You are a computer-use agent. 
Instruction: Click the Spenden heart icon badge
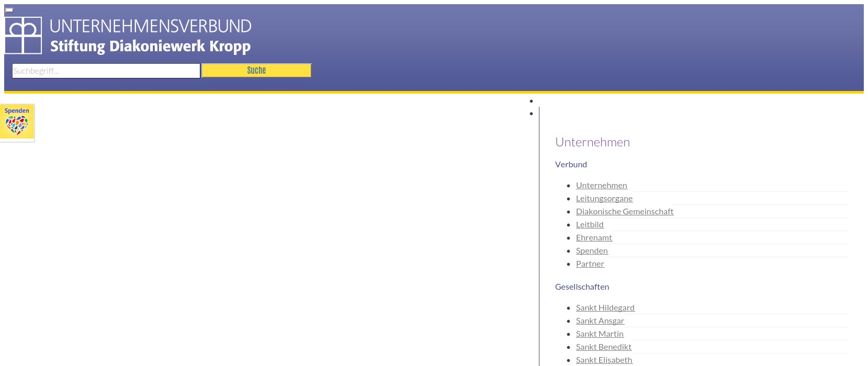pos(17,122)
